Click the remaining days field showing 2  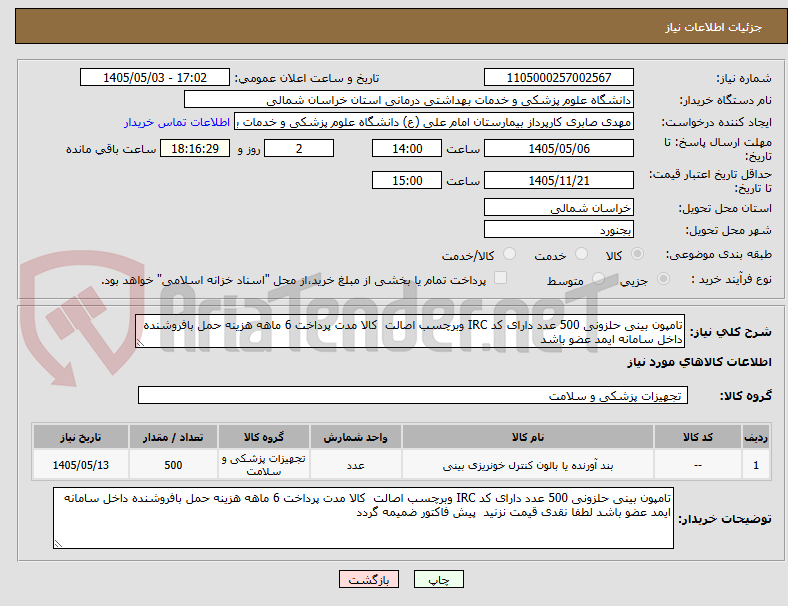click(299, 149)
